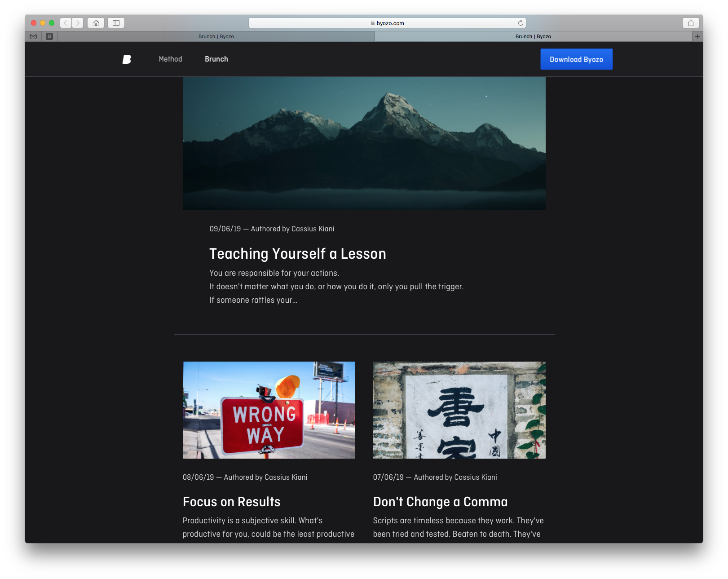728x579 pixels.
Task: Click the Brunch navigation link
Action: point(216,59)
